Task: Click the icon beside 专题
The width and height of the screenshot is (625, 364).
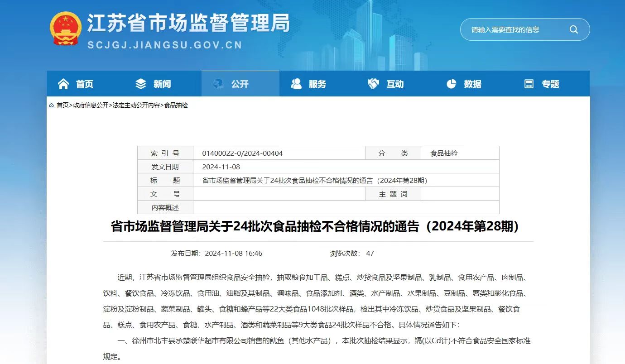Action: (529, 84)
